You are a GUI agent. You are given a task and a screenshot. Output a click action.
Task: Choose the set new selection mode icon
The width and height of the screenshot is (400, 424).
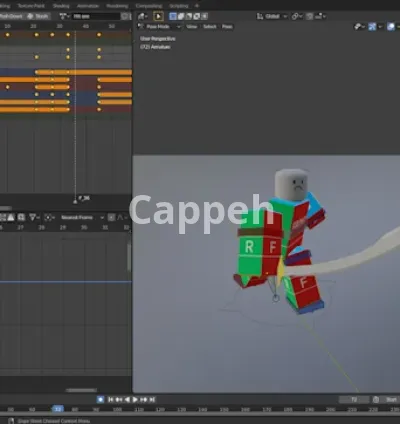click(173, 16)
